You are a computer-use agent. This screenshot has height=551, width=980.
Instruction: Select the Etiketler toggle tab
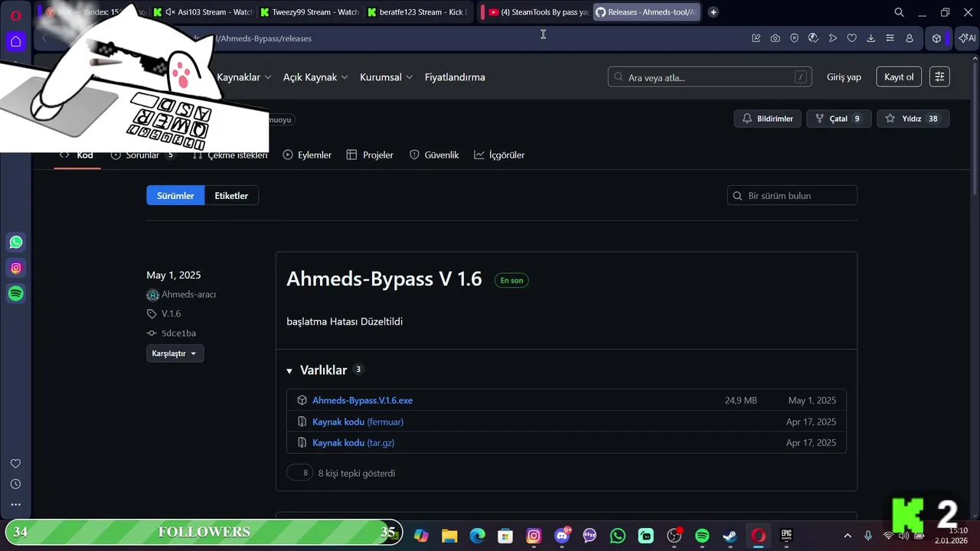pos(231,196)
